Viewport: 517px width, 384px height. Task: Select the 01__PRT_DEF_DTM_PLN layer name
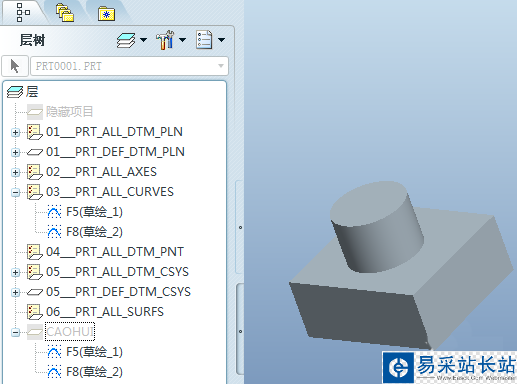tap(115, 152)
